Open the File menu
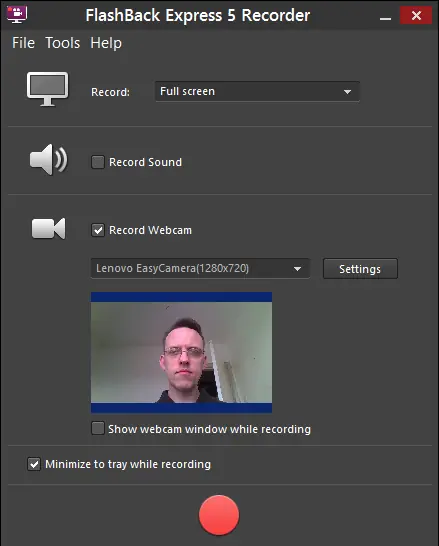Screen dimensions: 439x546 pyautogui.click(x=23, y=43)
